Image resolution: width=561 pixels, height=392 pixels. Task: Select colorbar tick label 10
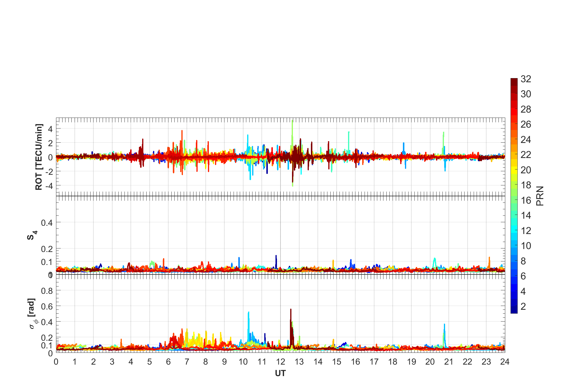pos(526,246)
